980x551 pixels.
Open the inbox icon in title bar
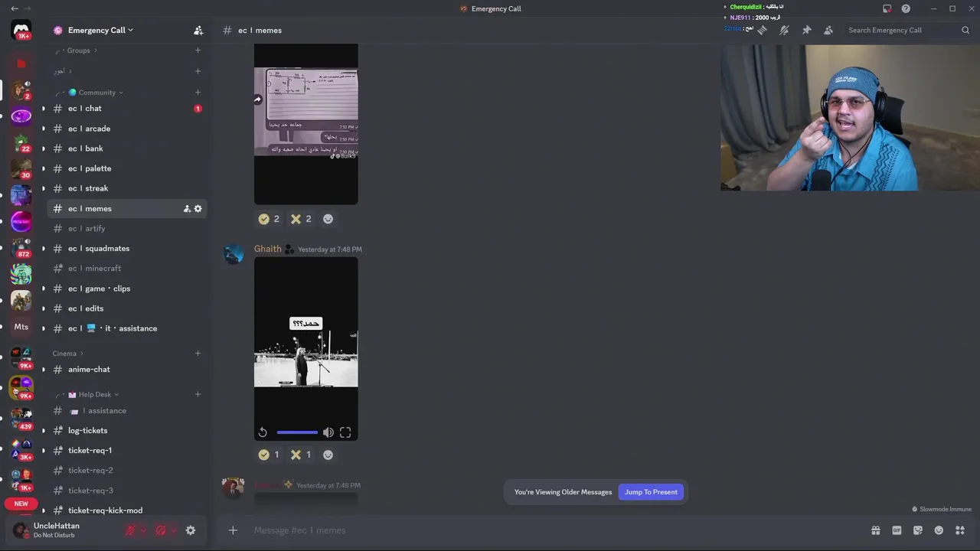(887, 8)
